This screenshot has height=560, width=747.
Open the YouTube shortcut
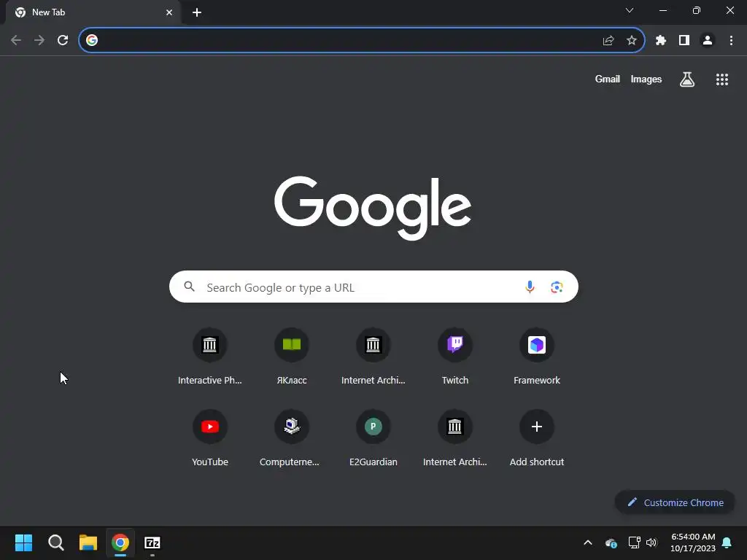click(x=209, y=437)
